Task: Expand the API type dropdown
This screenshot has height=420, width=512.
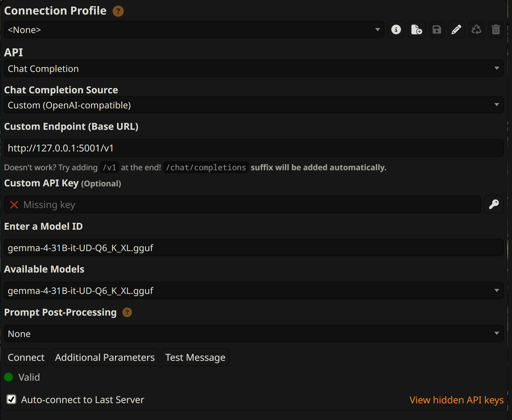Action: (x=254, y=68)
